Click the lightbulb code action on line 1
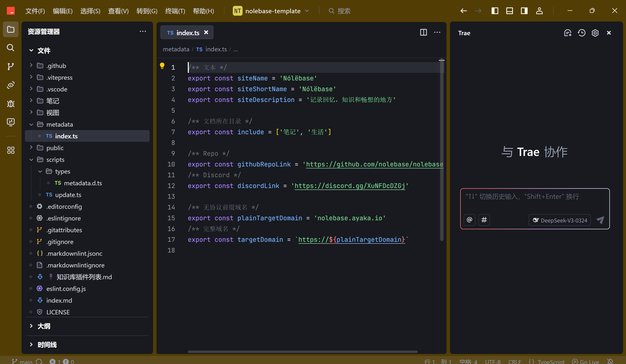The image size is (626, 364). coord(162,66)
